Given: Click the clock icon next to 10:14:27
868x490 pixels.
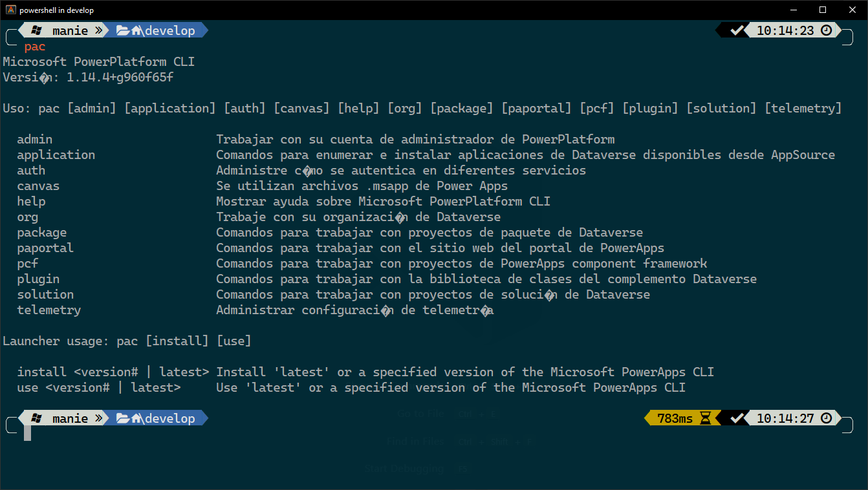Looking at the screenshot, I should tap(826, 418).
